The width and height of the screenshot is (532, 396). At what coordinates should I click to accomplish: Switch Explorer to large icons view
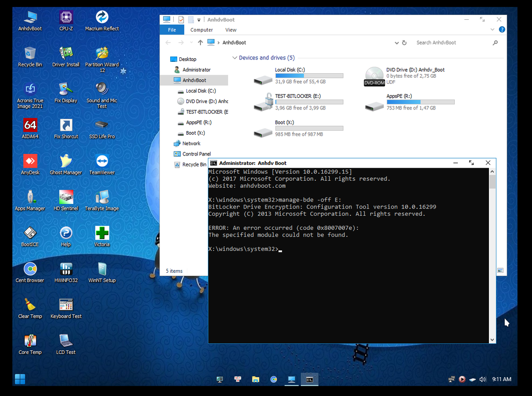(500, 270)
